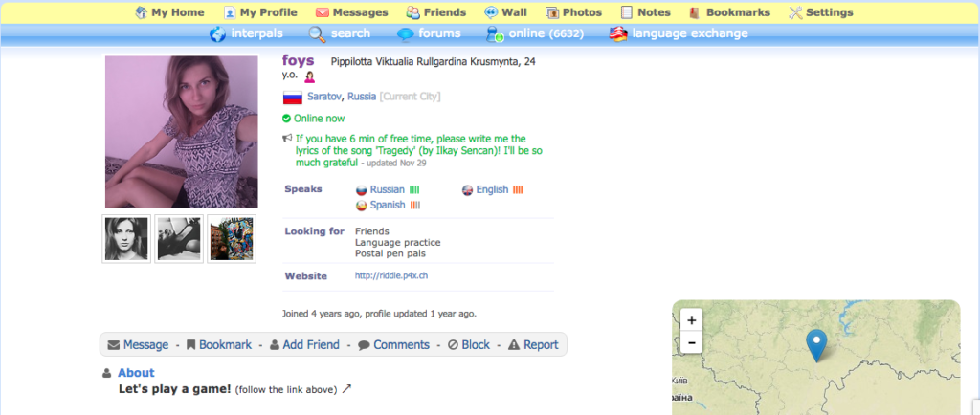
Task: Click the foys username heading
Action: point(299,61)
